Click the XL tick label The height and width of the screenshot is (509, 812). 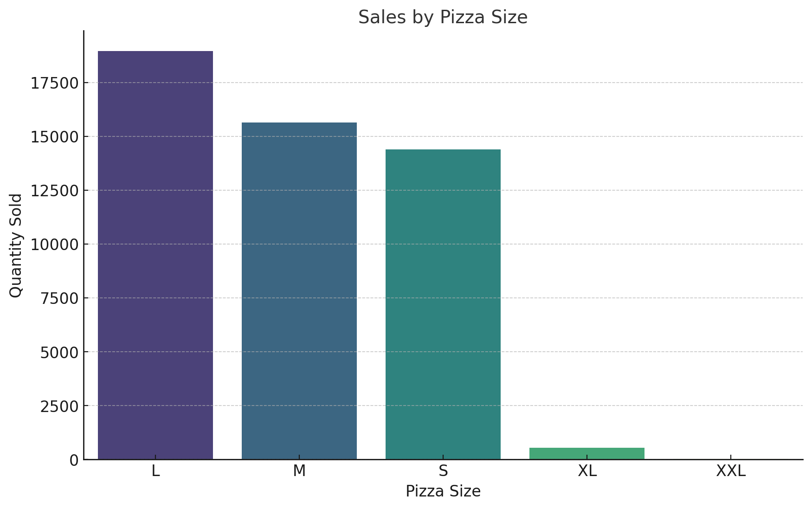(587, 471)
